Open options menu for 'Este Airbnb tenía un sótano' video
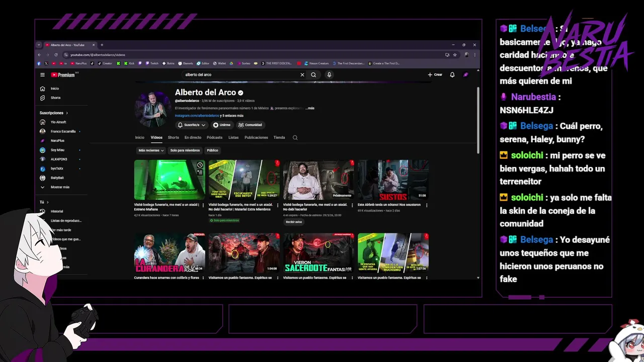Screen dimensions: 644x362 pos(427,205)
